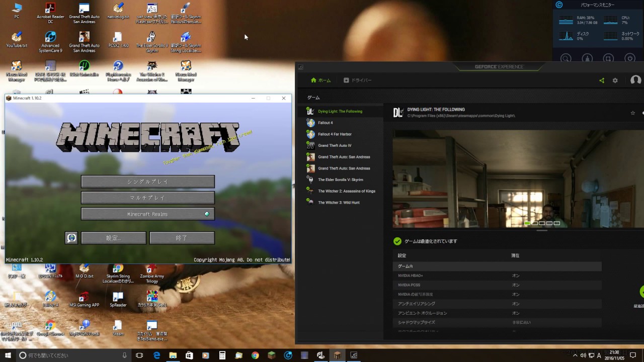Favorite Dying Light with star icon
The height and width of the screenshot is (362, 644).
(633, 113)
